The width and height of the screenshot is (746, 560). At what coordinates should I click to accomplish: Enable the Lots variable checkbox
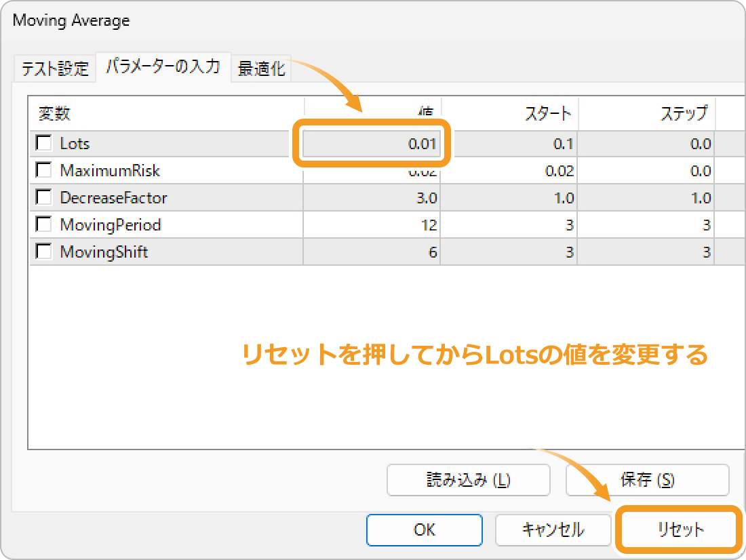click(x=44, y=143)
